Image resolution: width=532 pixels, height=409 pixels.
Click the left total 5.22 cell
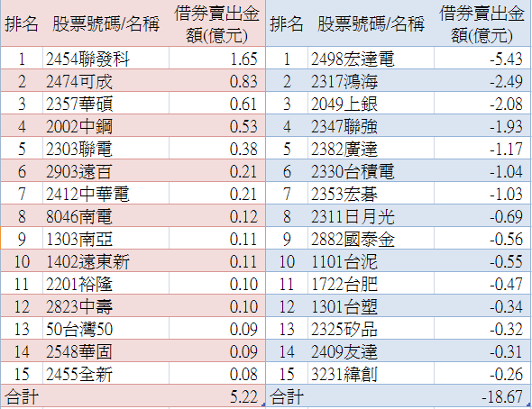click(x=217, y=395)
